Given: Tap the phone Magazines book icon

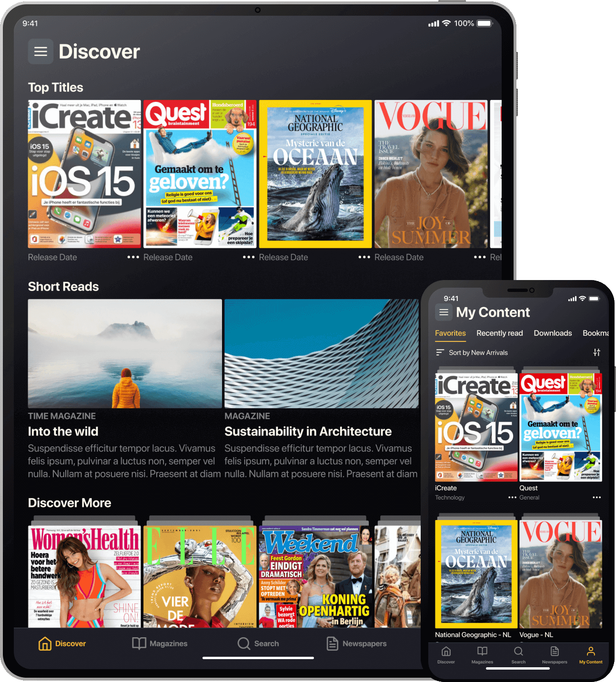Looking at the screenshot, I should coord(482,652).
